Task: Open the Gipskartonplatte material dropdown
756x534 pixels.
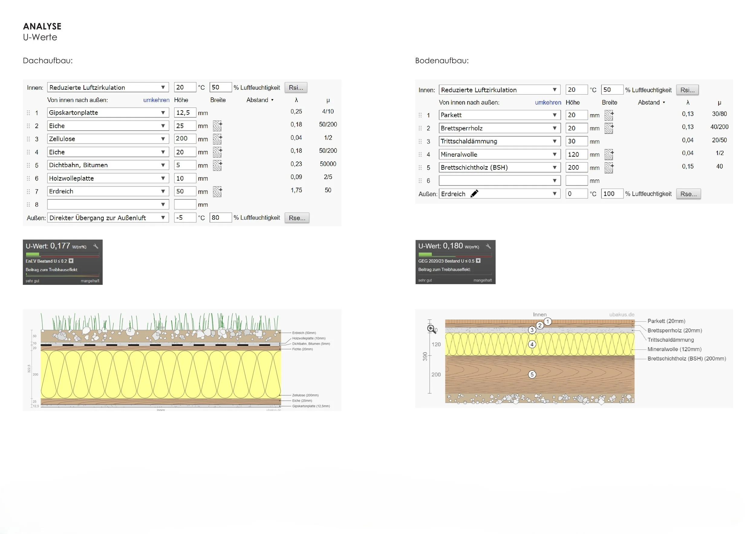Action: coord(163,112)
